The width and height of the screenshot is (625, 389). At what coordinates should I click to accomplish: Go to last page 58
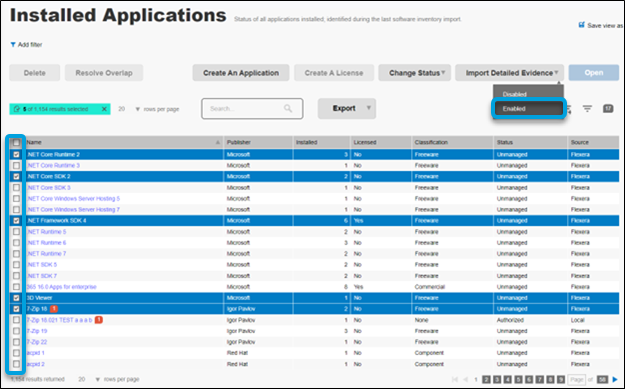pyautogui.click(x=602, y=379)
